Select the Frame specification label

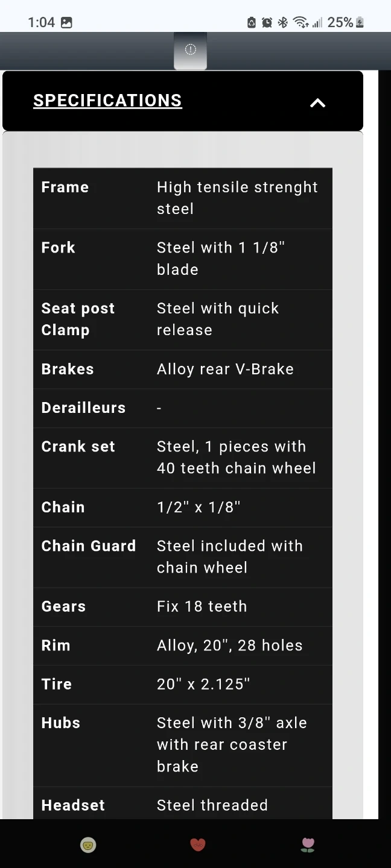click(x=65, y=187)
